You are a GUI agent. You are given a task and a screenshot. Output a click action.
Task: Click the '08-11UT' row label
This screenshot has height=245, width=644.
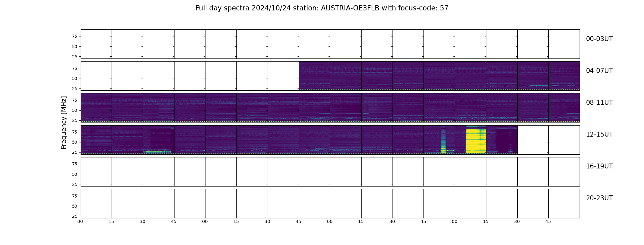point(599,103)
